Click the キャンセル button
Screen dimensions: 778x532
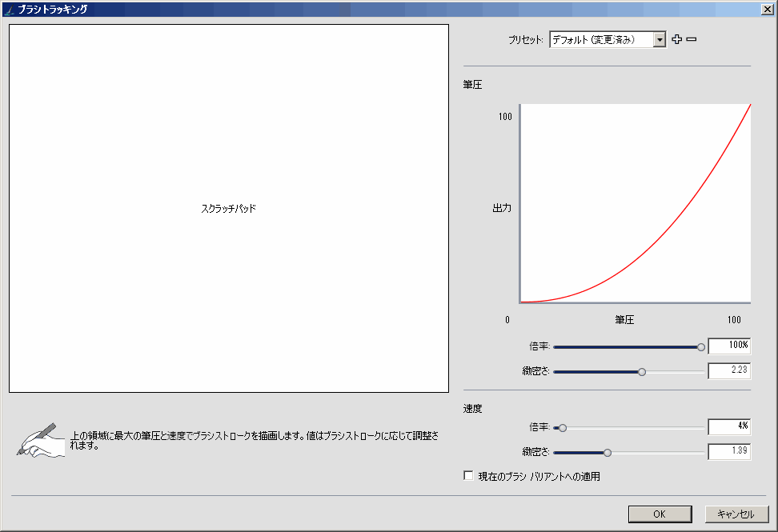pos(736,514)
